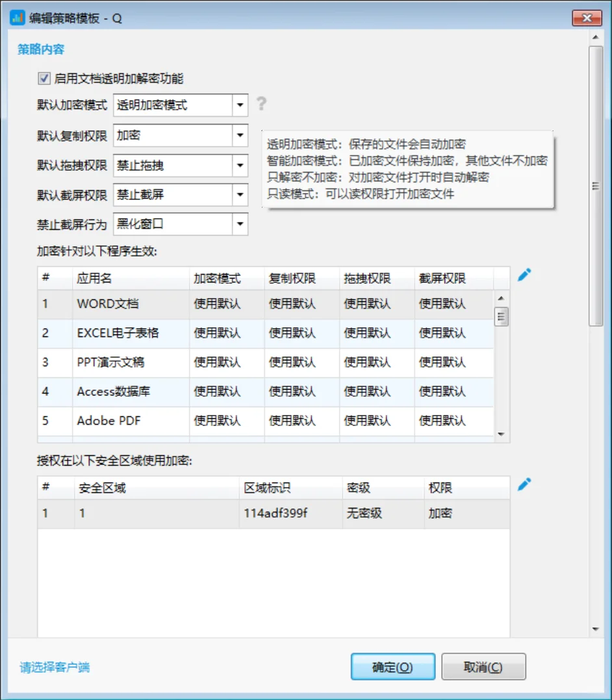This screenshot has width=612, height=700.
Task: Confirm changes with the 确定(O) button
Action: point(392,666)
